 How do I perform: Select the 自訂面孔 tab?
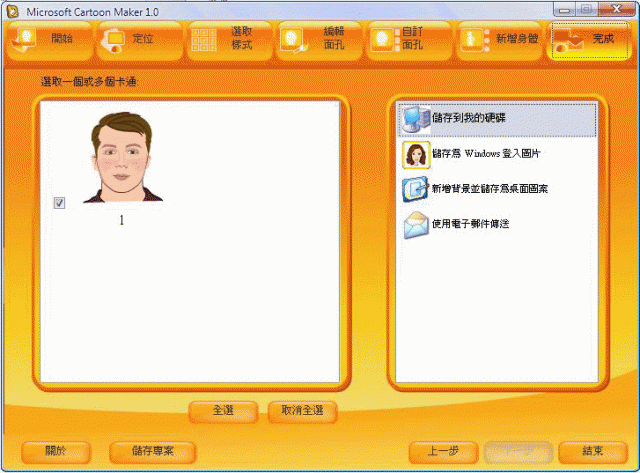tap(409, 40)
